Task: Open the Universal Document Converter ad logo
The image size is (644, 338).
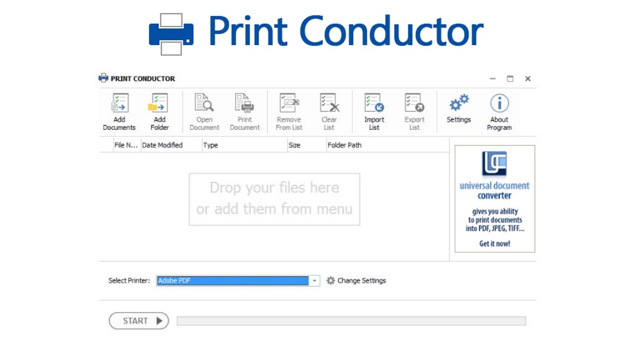Action: (494, 164)
